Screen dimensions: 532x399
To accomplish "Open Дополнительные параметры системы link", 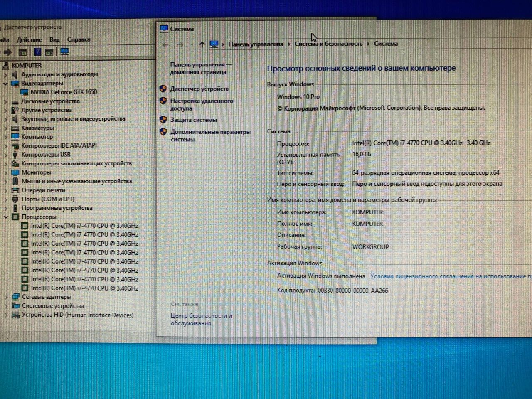I will click(x=210, y=135).
